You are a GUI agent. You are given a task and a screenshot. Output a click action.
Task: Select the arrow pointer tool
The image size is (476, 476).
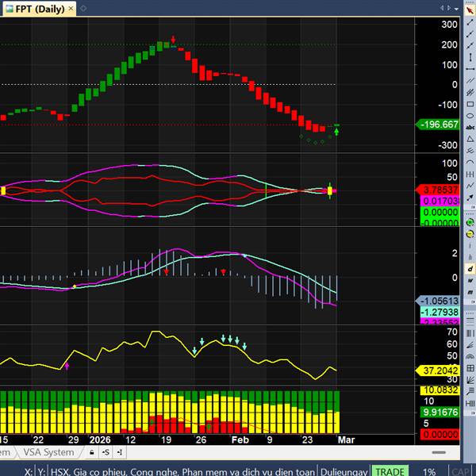tap(470, 10)
